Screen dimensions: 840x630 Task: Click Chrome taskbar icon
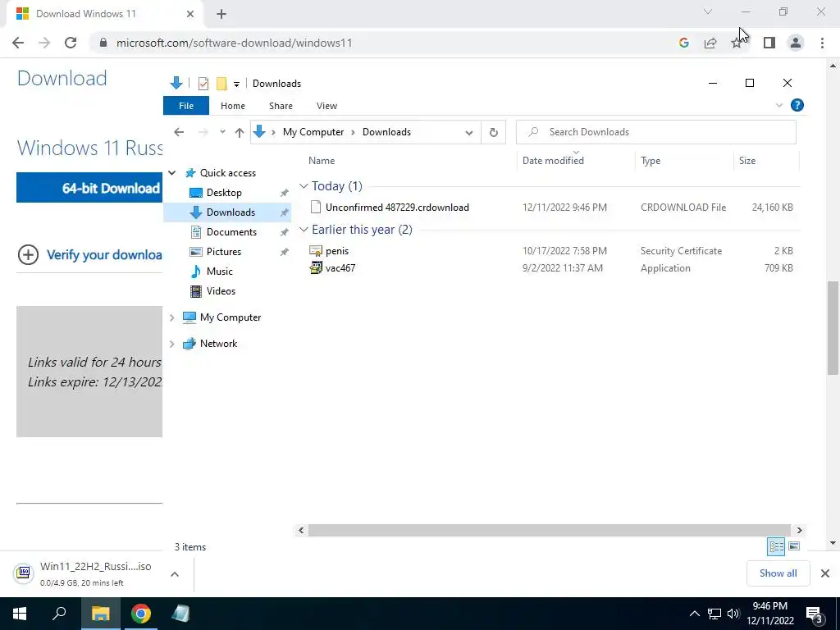[x=141, y=614]
